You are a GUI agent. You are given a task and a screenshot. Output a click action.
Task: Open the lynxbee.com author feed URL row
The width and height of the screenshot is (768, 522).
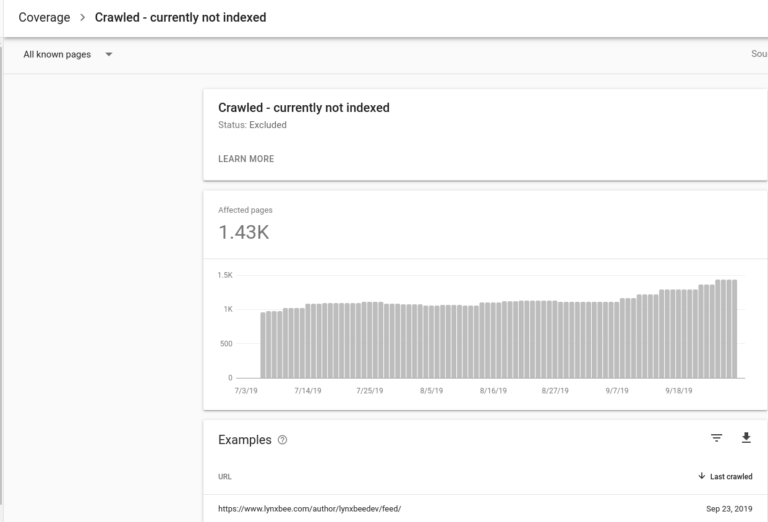coord(310,509)
